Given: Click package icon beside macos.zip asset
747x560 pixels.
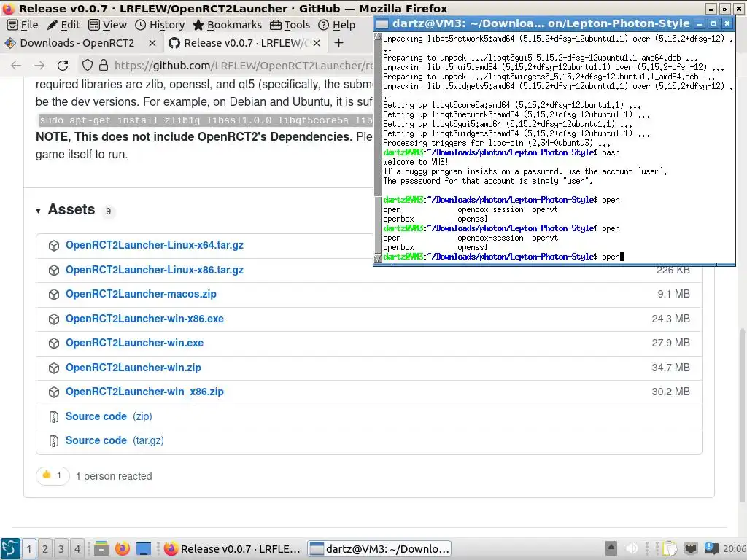Looking at the screenshot, I should coord(54,295).
